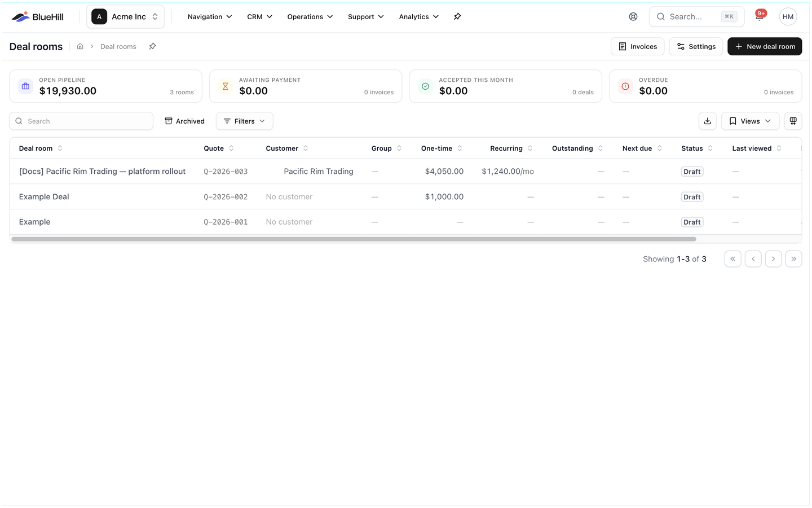Image resolution: width=812 pixels, height=508 pixels.
Task: Open the CRM menu
Action: point(259,17)
